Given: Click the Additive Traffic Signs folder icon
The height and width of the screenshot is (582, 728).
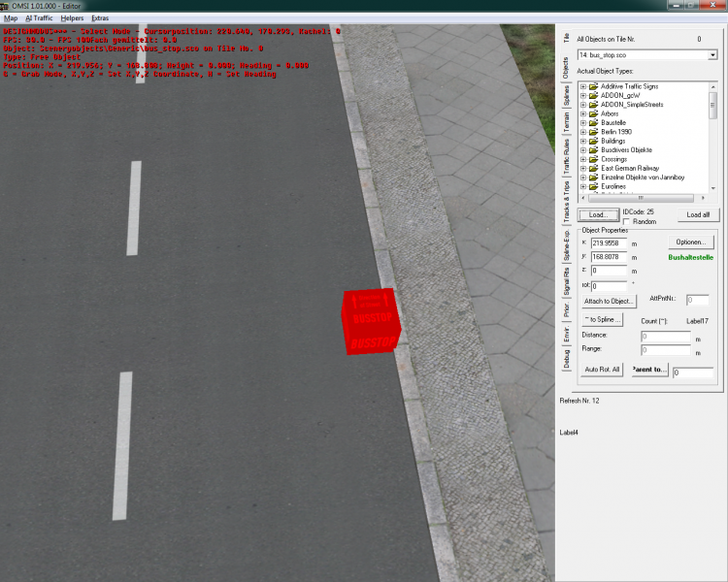Looking at the screenshot, I should [593, 86].
